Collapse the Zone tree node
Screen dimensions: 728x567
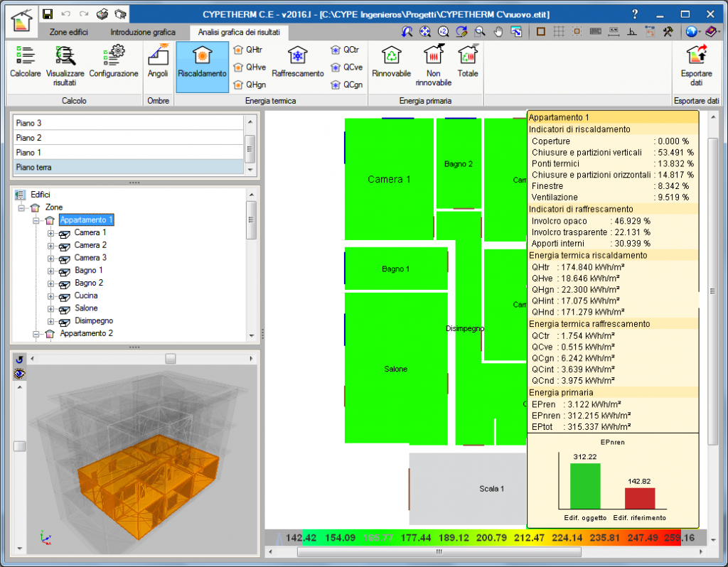pyautogui.click(x=21, y=208)
